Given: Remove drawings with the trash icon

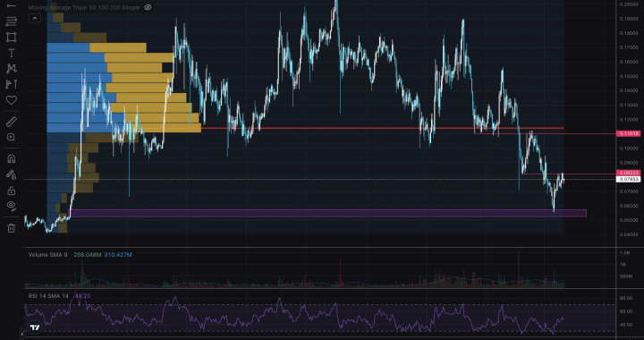Looking at the screenshot, I should [11, 228].
